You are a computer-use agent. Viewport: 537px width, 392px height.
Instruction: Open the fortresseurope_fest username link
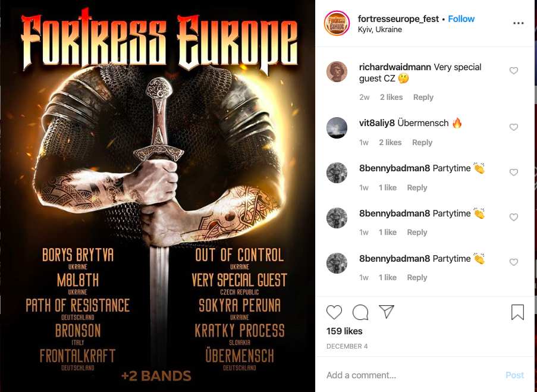coord(398,19)
